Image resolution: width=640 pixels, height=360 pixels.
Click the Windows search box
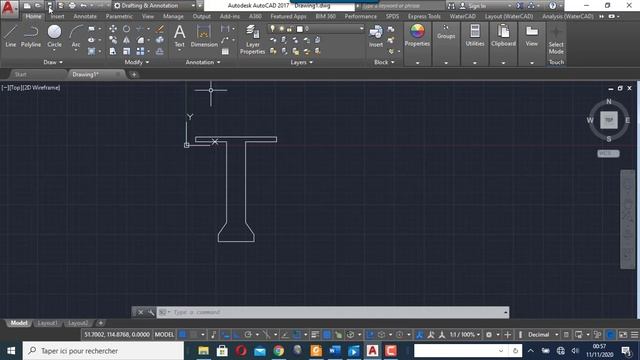(103, 351)
